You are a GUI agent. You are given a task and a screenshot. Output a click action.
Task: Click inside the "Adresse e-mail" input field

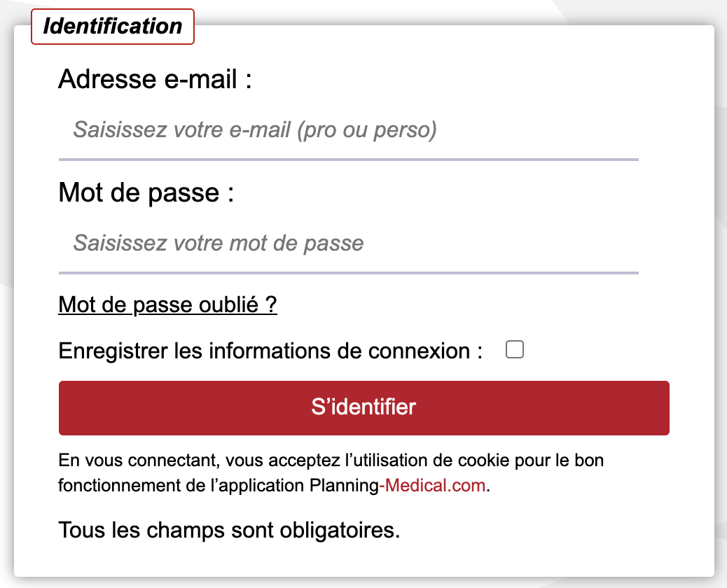click(x=280, y=133)
